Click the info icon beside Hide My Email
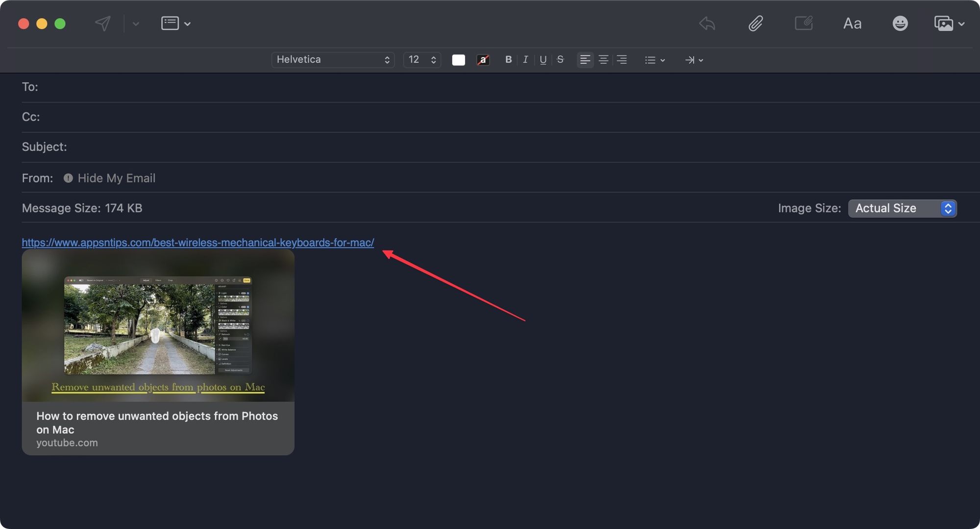980x529 pixels. point(68,178)
